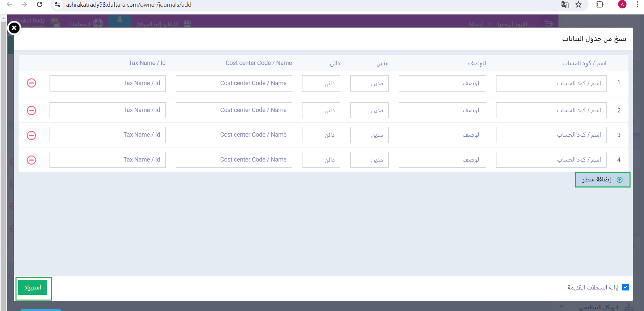This screenshot has width=644, height=311.
Task: Remove row 1 with red minus icon
Action: [x=31, y=83]
